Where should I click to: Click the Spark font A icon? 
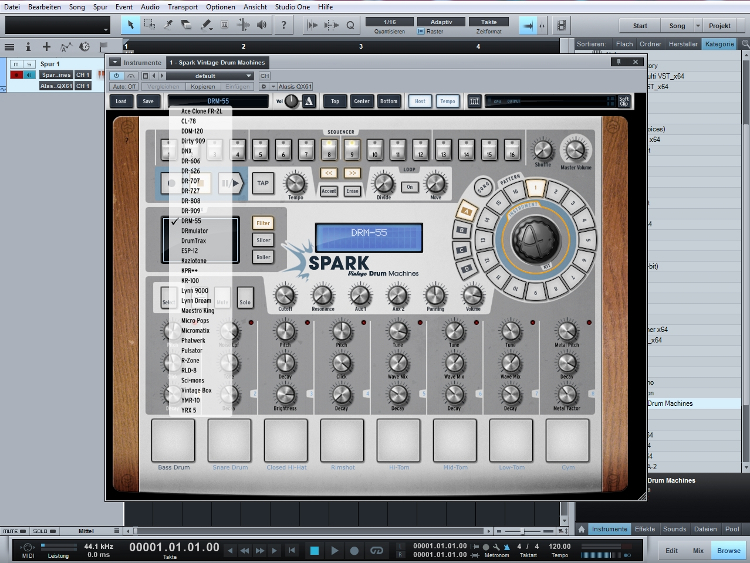[309, 101]
